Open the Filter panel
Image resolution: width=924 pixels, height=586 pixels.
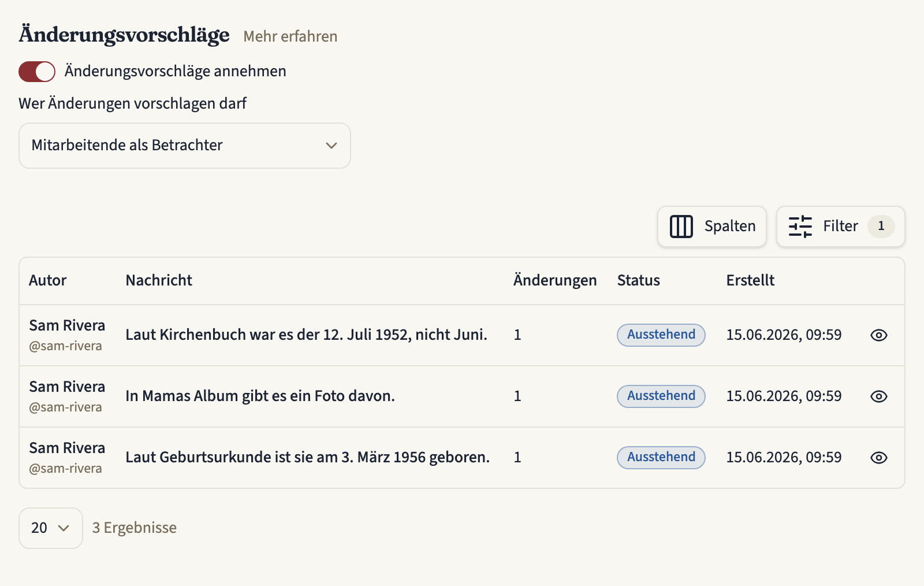[840, 227]
